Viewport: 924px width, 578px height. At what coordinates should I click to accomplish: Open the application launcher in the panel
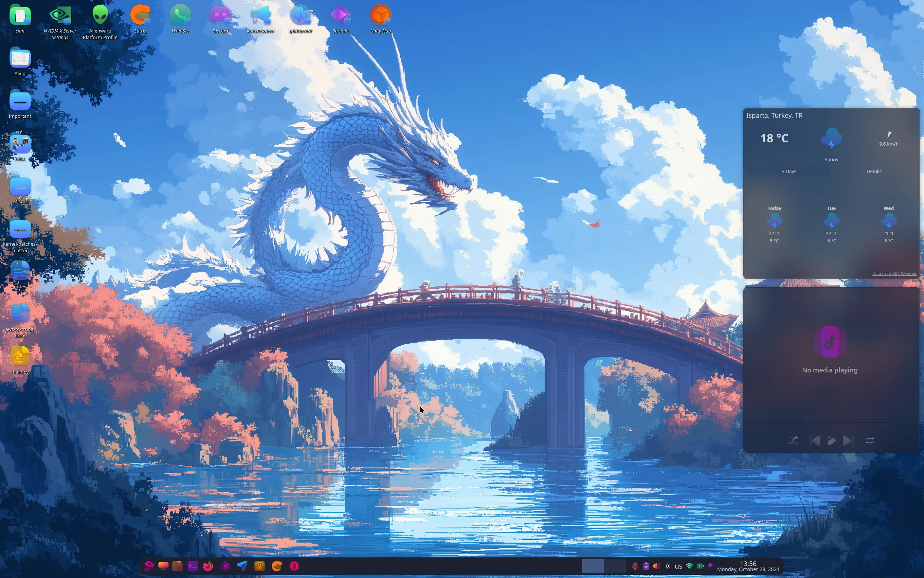[149, 566]
